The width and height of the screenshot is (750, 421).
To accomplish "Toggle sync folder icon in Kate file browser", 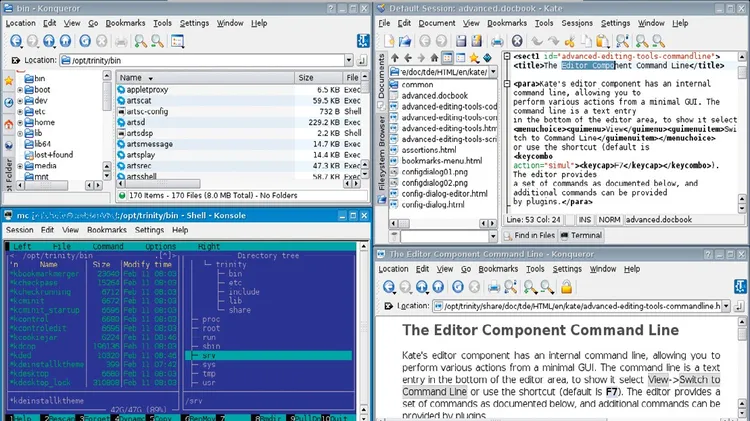I will tap(487, 58).
